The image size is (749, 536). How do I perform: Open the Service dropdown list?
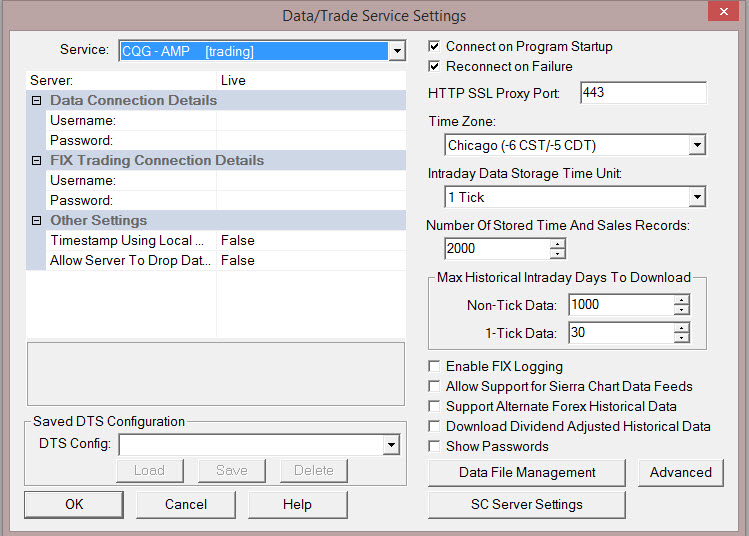click(397, 51)
